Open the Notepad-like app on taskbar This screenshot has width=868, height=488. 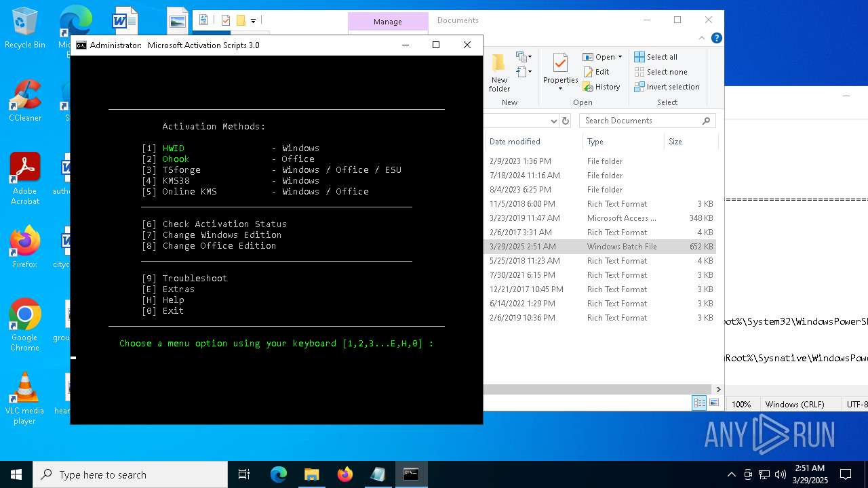click(x=378, y=474)
